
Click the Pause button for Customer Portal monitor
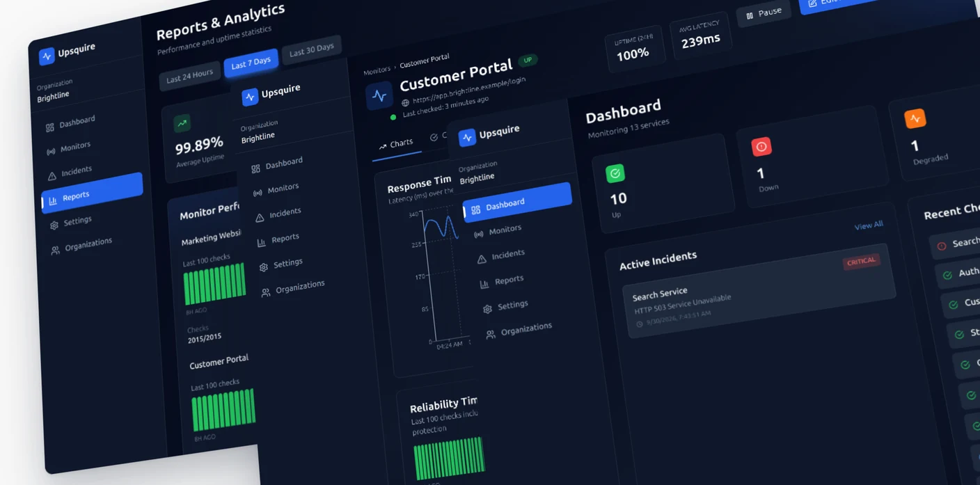pyautogui.click(x=764, y=13)
